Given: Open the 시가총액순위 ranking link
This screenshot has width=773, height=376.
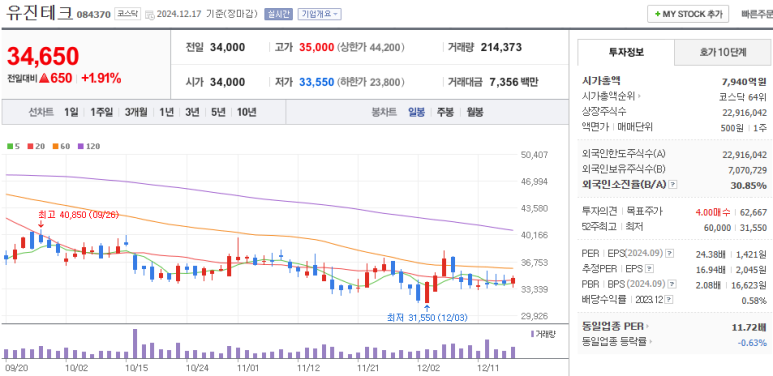Looking at the screenshot, I should tap(612, 97).
